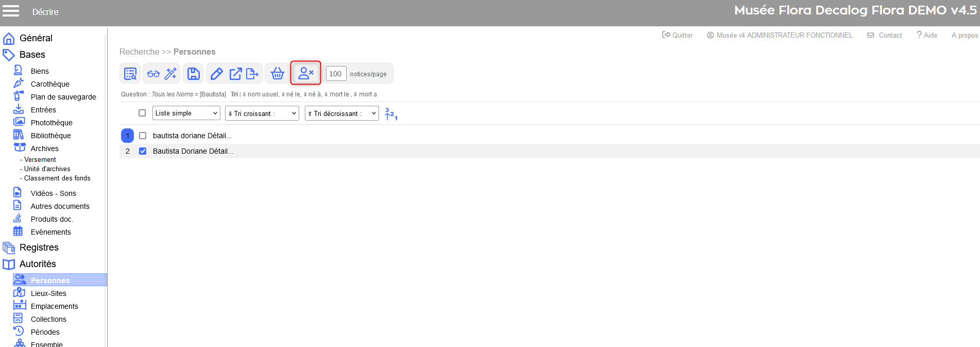This screenshot has height=347, width=980.
Task: Open Emplacements in Autorités
Action: pos(55,306)
